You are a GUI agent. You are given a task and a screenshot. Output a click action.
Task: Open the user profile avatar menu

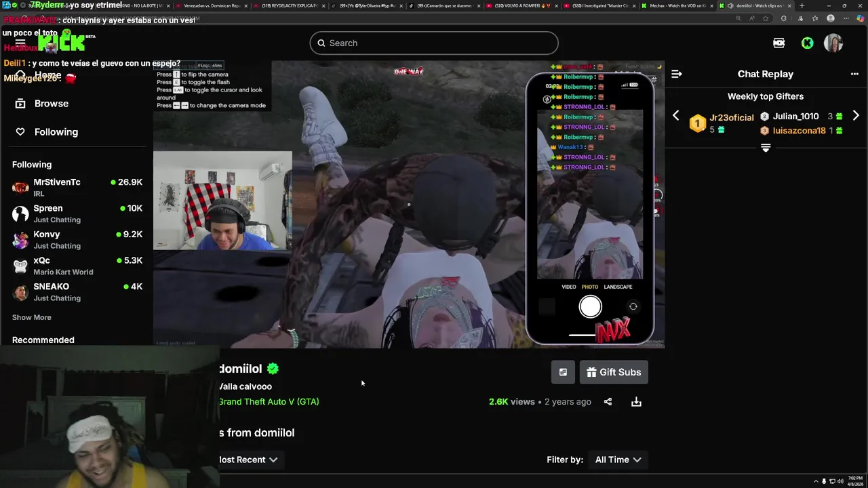tap(833, 43)
